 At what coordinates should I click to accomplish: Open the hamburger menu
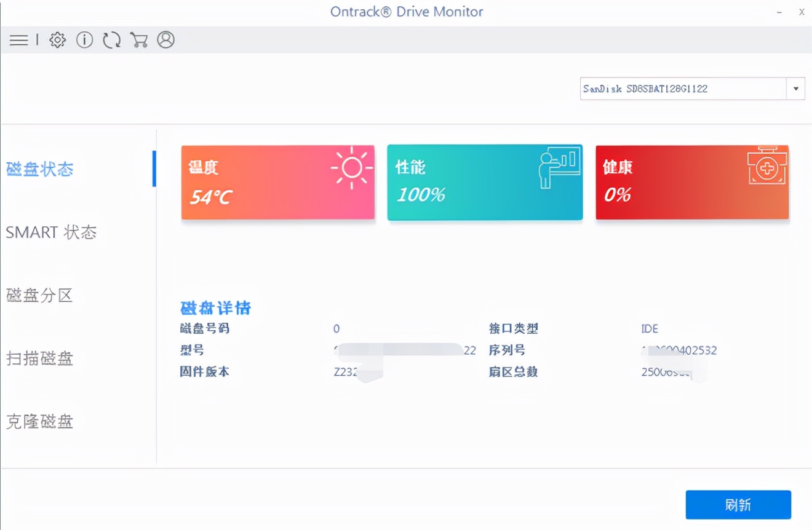point(19,40)
